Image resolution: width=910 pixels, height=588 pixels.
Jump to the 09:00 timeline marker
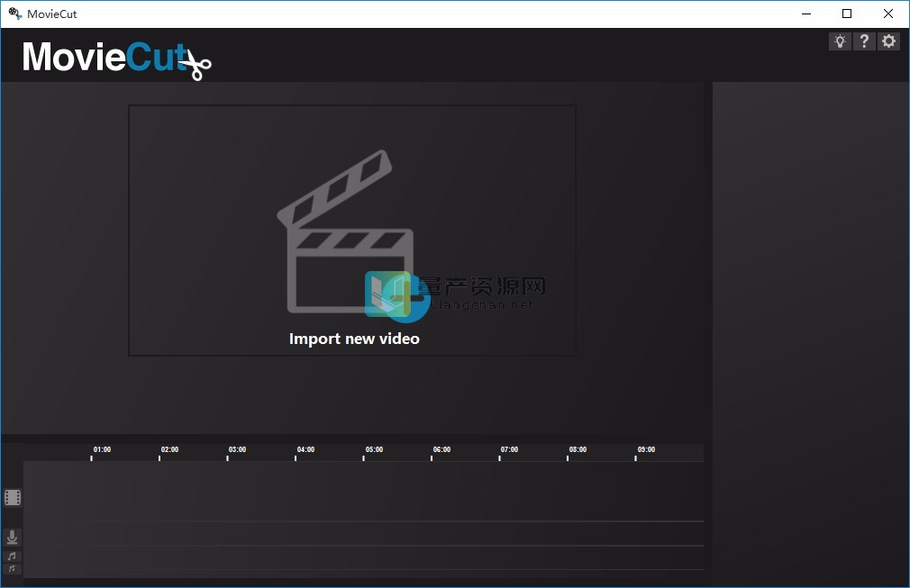(647, 449)
